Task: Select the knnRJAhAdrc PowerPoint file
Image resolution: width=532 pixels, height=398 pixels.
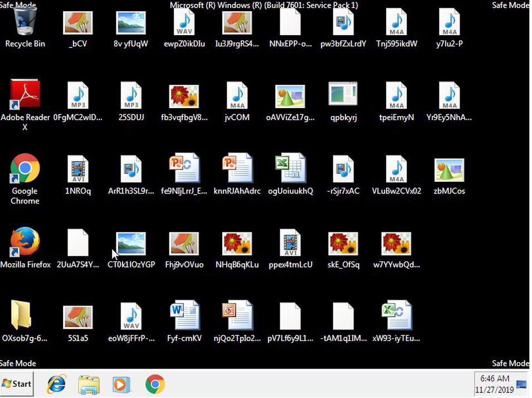Action: 237,169
